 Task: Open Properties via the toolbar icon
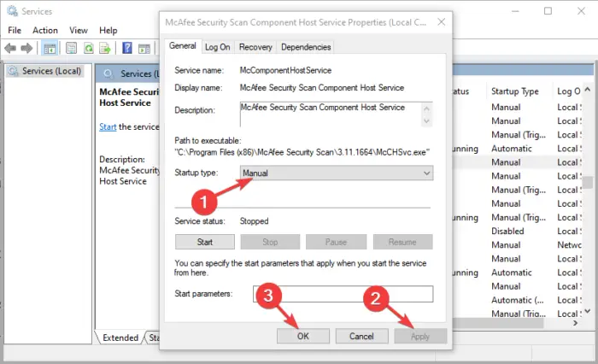71,49
